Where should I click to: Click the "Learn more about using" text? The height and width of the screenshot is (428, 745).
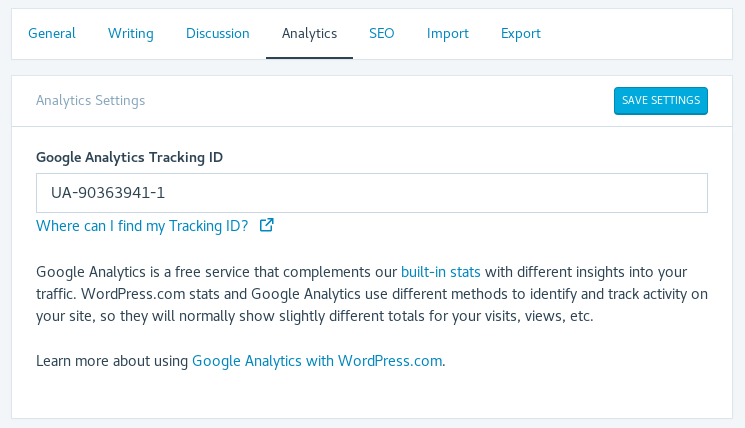pos(112,361)
